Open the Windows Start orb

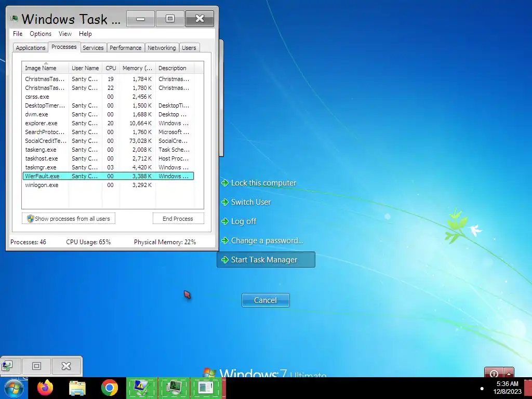tap(13, 389)
